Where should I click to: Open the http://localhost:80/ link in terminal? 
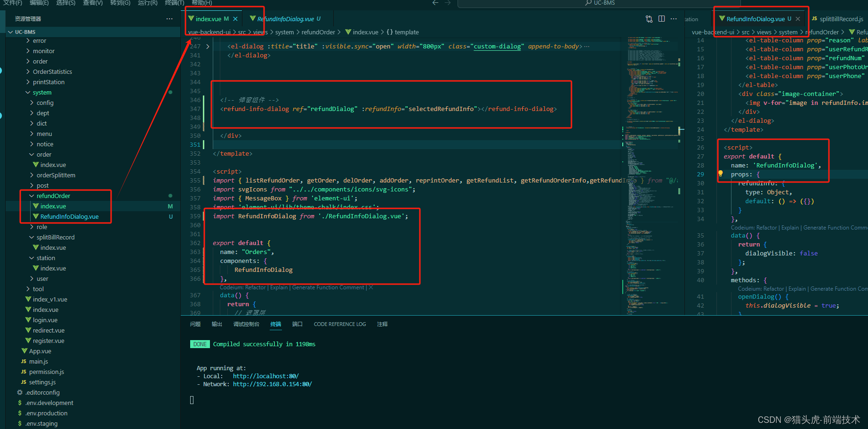[265, 376]
